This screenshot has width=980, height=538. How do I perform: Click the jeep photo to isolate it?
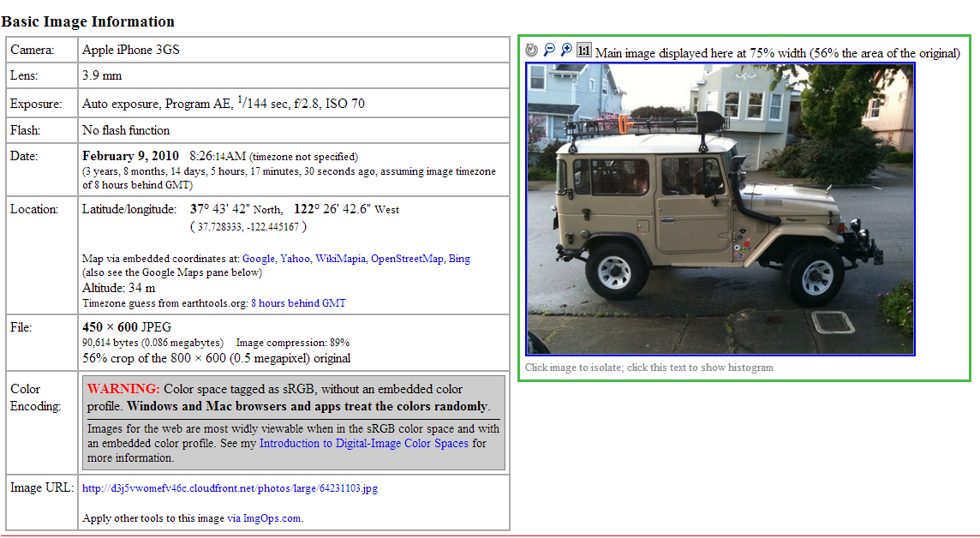pyautogui.click(x=720, y=208)
